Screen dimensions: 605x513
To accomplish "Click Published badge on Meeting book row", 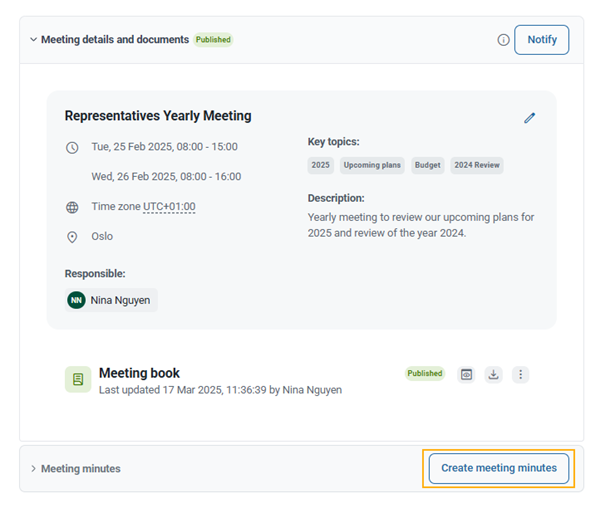I will pos(425,373).
